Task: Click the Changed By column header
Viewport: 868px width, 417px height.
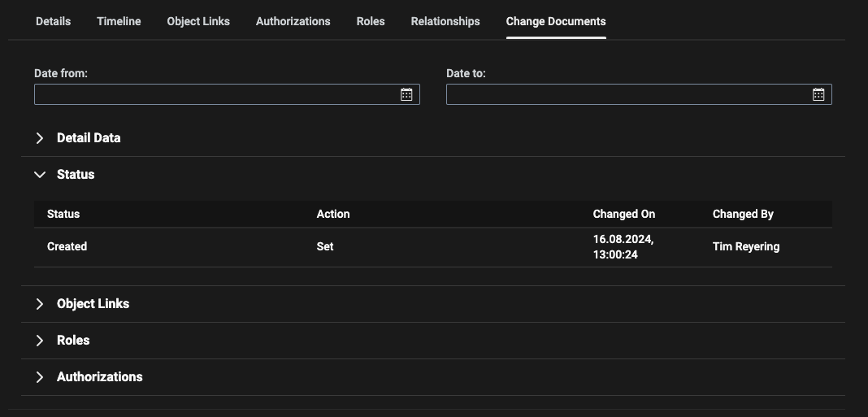Action: [x=743, y=214]
